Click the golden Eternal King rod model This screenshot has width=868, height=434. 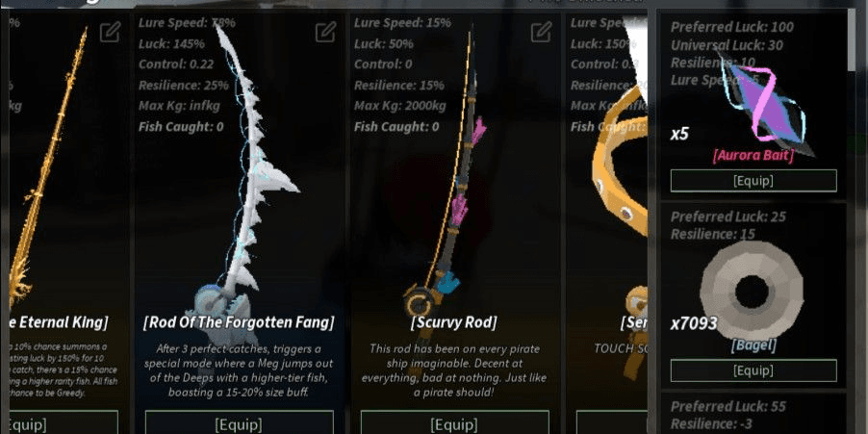tap(47, 166)
